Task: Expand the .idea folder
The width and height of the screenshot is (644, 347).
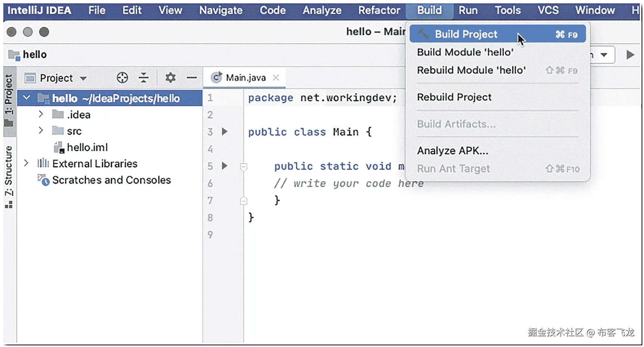Action: [x=41, y=114]
